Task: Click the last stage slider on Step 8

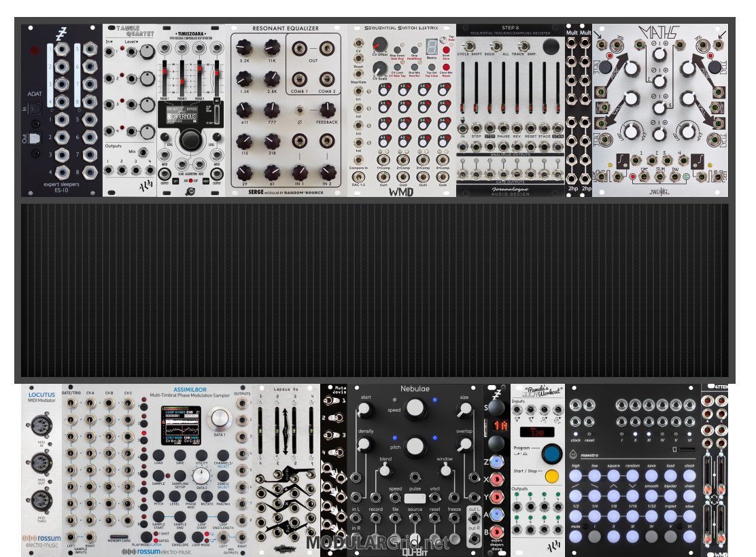Action: point(558,87)
